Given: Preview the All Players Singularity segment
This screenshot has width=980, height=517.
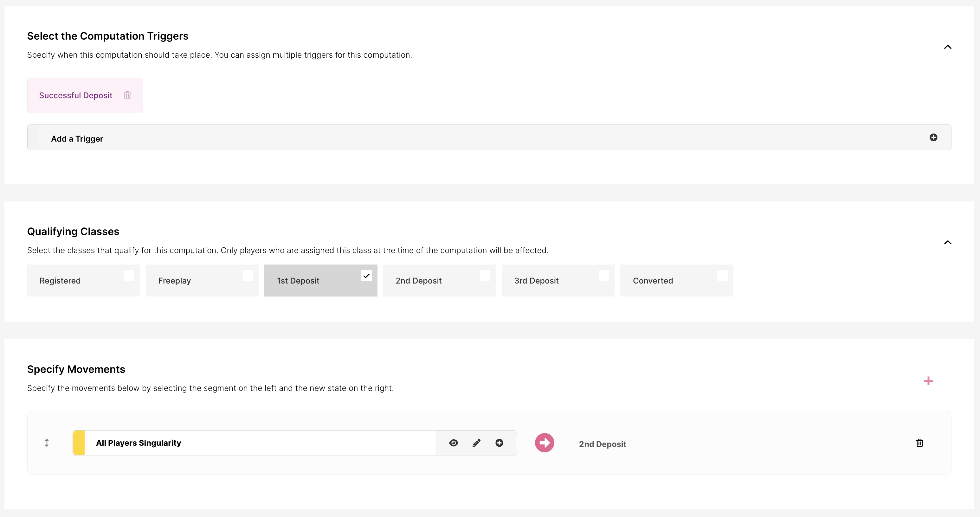Looking at the screenshot, I should [x=454, y=443].
